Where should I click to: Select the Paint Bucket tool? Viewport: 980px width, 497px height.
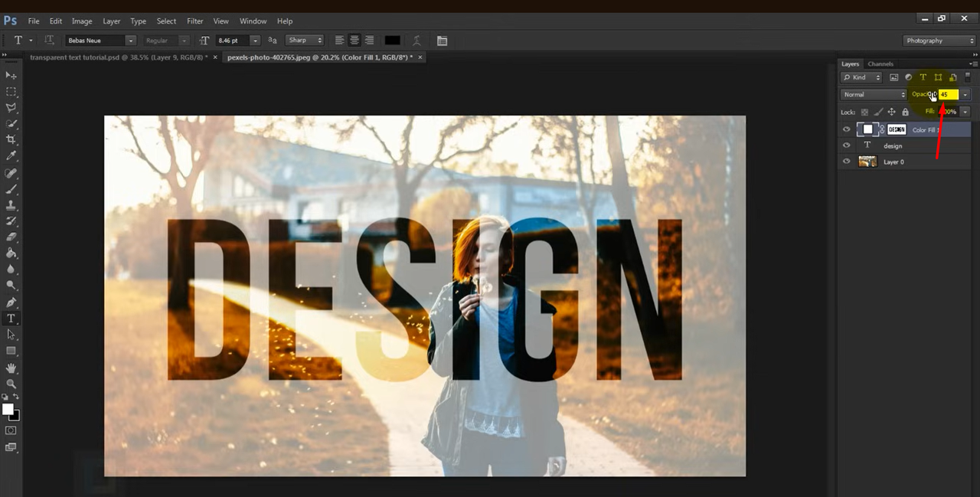click(x=11, y=253)
